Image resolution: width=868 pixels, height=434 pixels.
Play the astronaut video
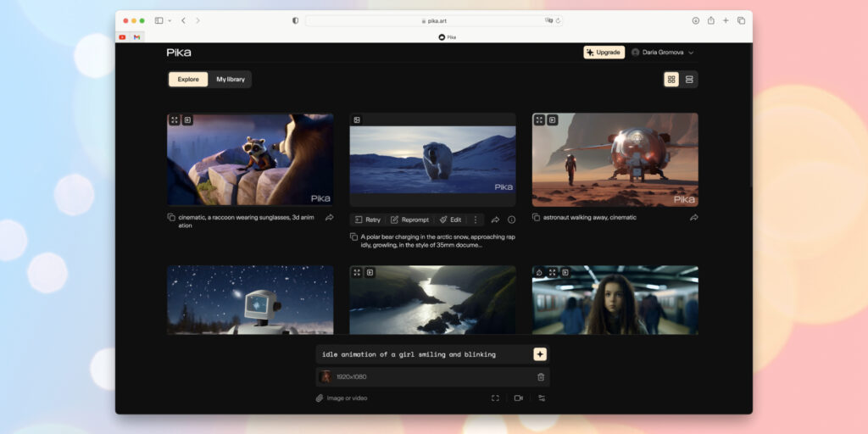click(x=553, y=120)
